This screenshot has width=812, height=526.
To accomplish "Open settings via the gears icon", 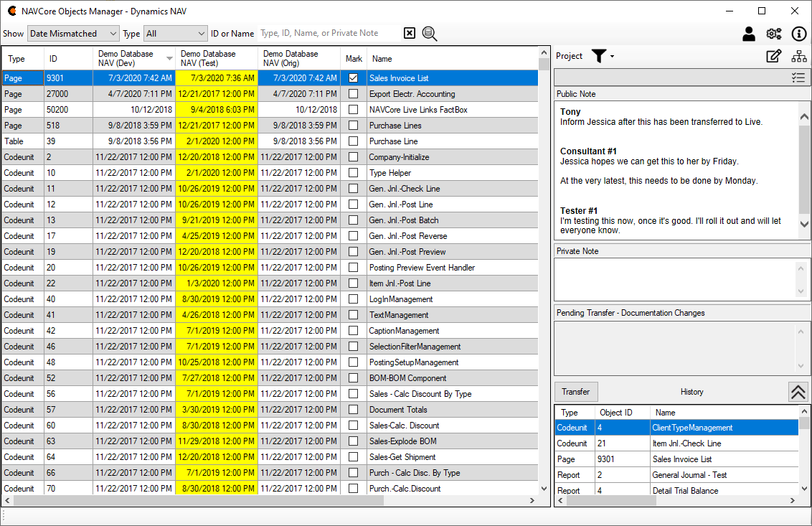I will pos(774,34).
